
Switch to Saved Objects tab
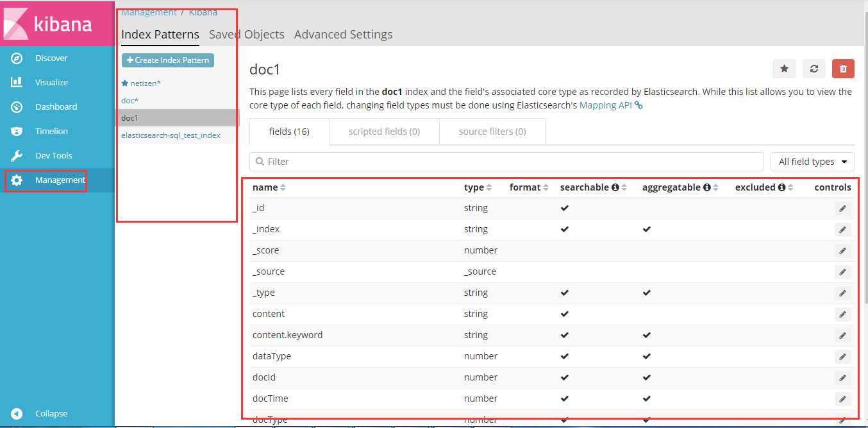247,35
